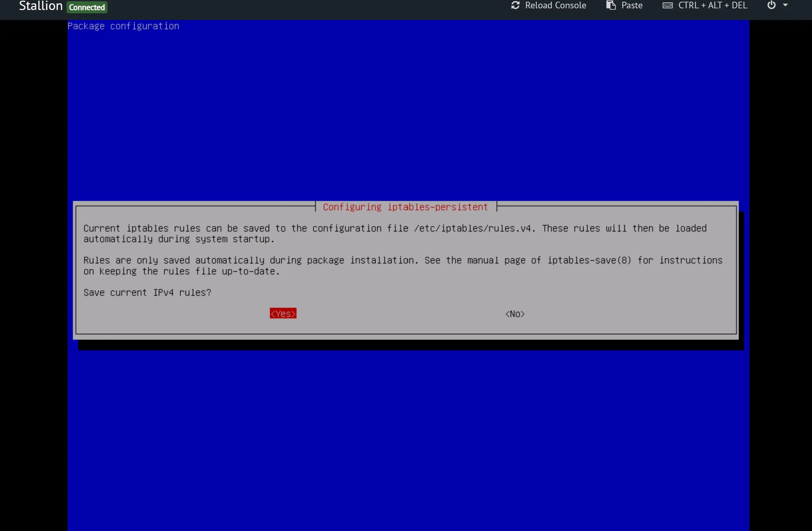Click "on keeping the rules file up-to-date" line
This screenshot has height=531, width=812.
click(x=181, y=271)
